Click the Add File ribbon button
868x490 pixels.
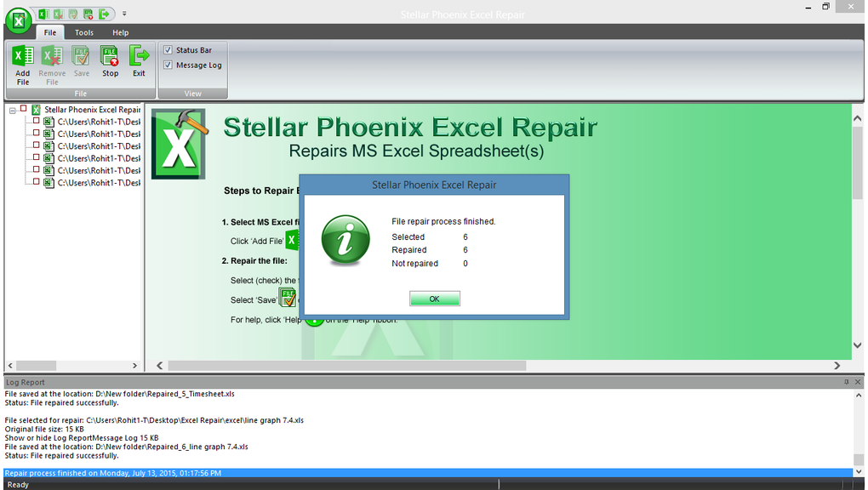[23, 65]
